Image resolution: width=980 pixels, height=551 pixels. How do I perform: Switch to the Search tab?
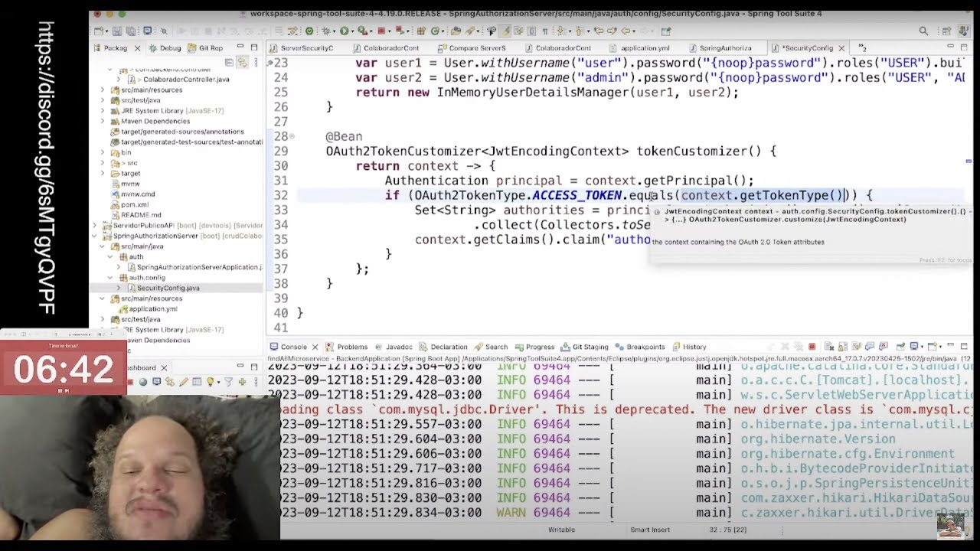click(x=490, y=347)
